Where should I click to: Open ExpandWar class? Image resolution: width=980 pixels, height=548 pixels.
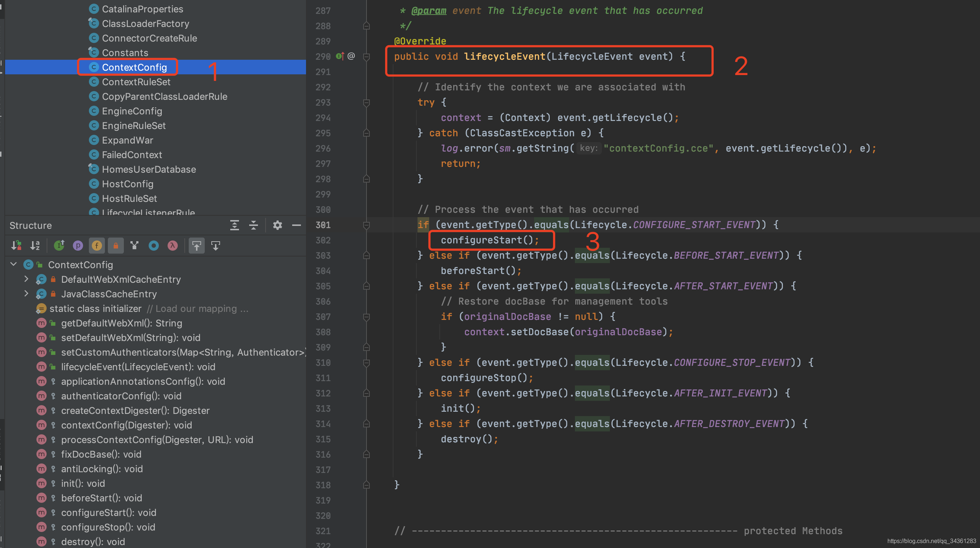(x=128, y=140)
